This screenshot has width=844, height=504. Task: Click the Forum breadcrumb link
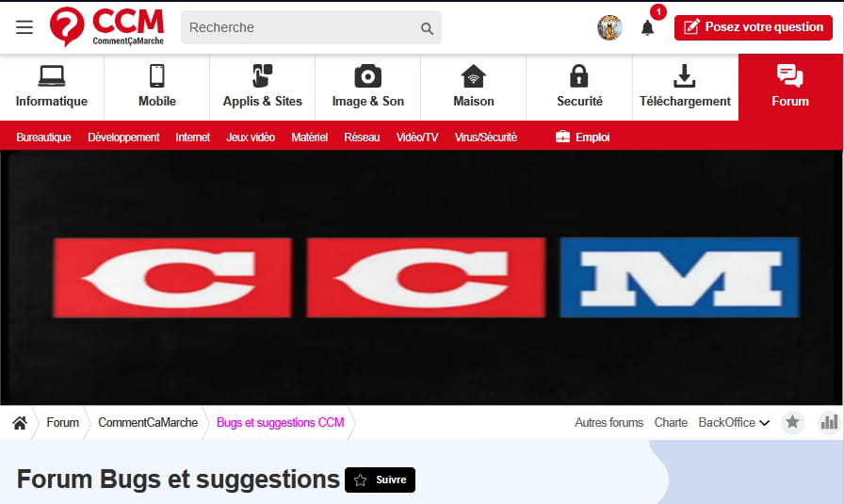click(x=62, y=423)
